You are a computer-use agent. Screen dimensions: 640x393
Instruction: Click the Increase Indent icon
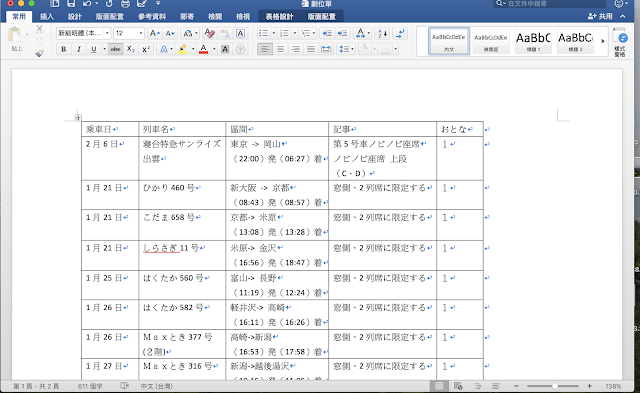click(342, 33)
